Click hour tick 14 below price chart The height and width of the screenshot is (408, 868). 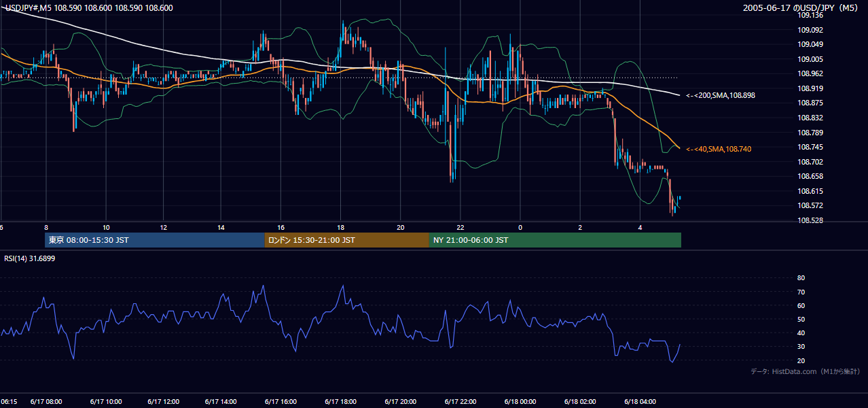pos(221,227)
